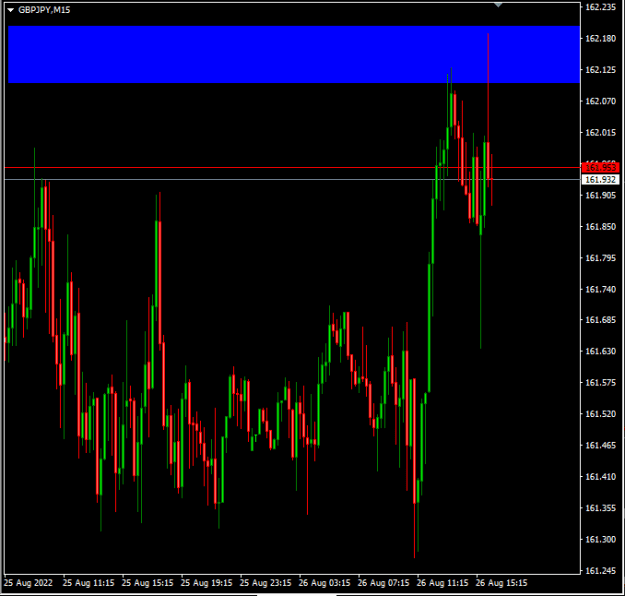Click the 161.300 price axis label
625x596 pixels.
tap(600, 539)
